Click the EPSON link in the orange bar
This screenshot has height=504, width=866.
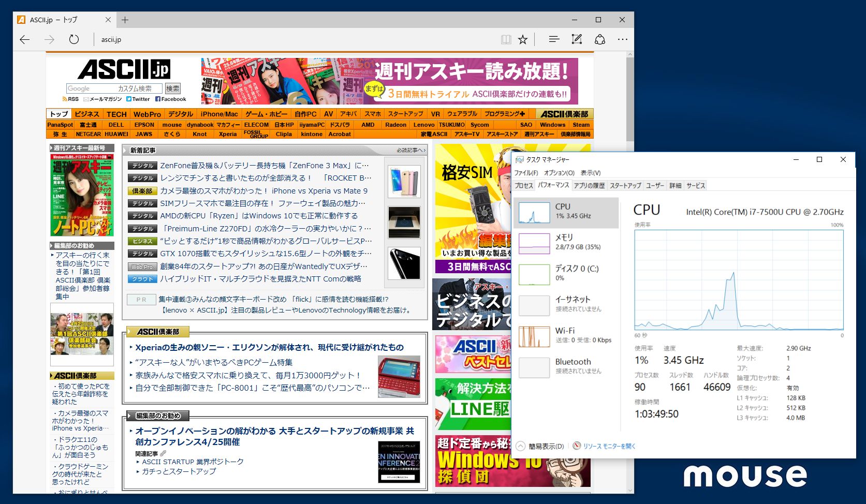(x=144, y=125)
